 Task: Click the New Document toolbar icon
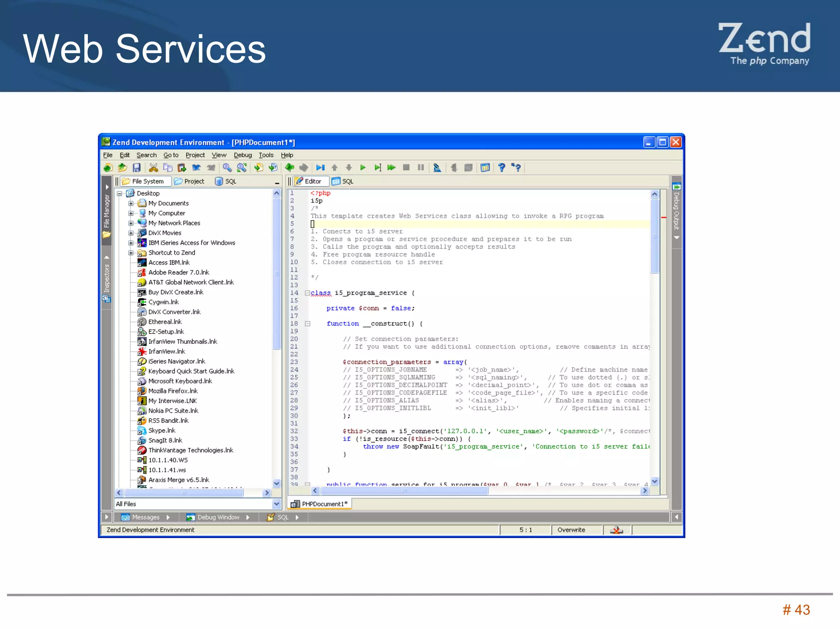coord(108,167)
